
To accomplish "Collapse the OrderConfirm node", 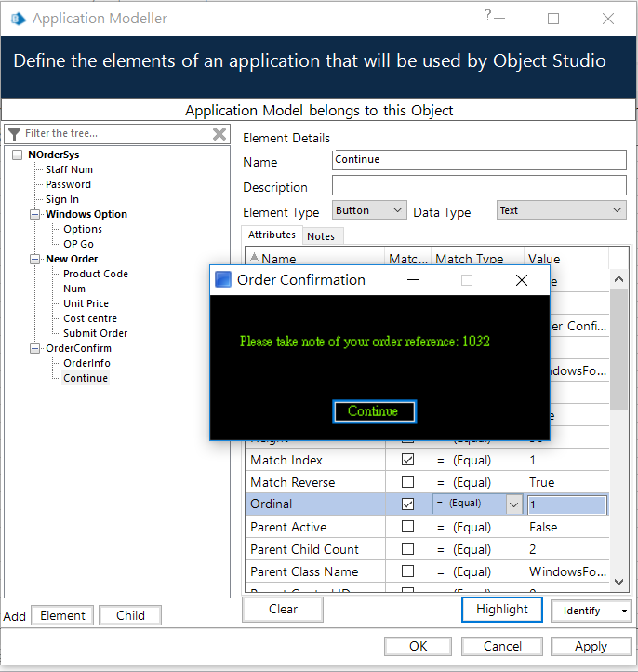I will [34, 348].
